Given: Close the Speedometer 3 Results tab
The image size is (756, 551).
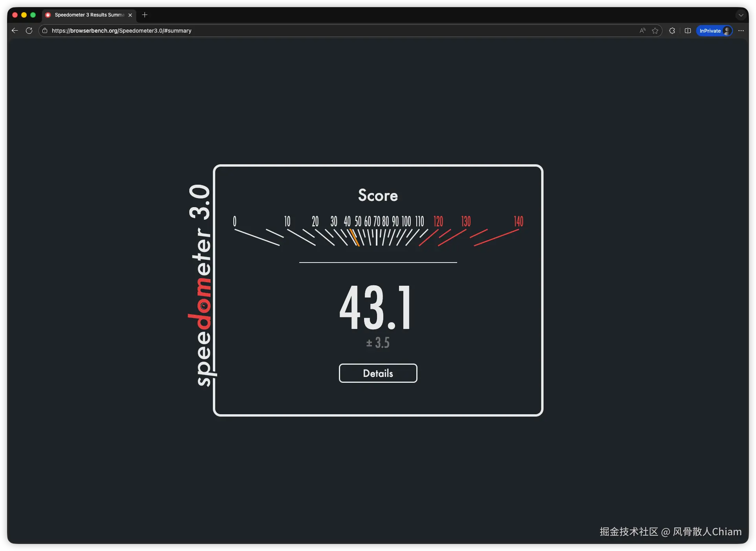Looking at the screenshot, I should (130, 15).
